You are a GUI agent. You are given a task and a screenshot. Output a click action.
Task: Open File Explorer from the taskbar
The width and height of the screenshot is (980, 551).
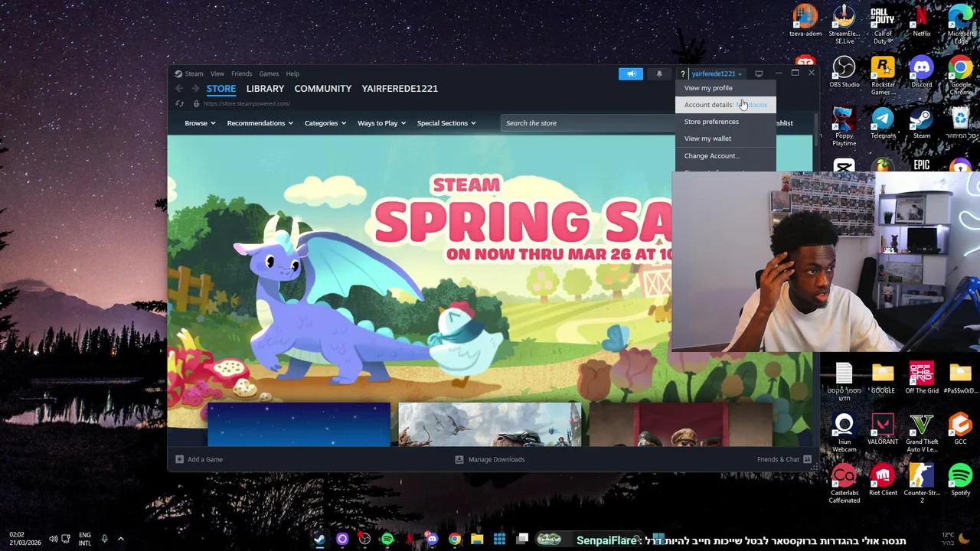tap(477, 540)
